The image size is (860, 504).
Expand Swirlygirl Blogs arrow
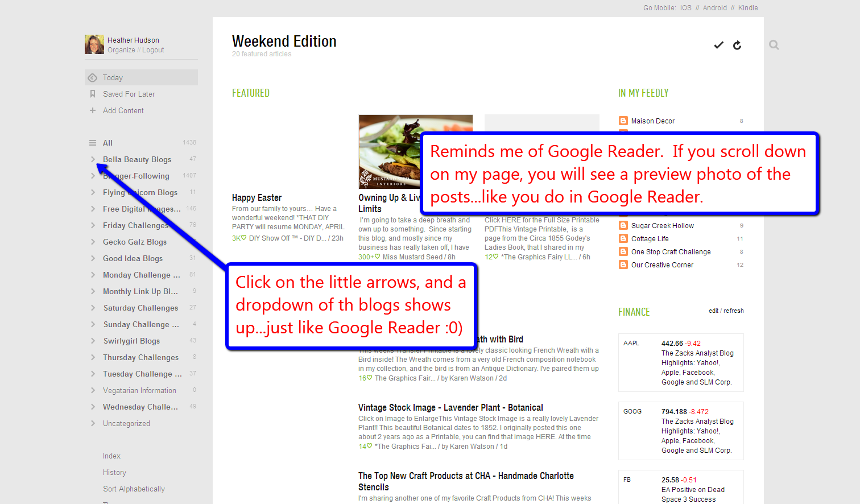tap(93, 341)
